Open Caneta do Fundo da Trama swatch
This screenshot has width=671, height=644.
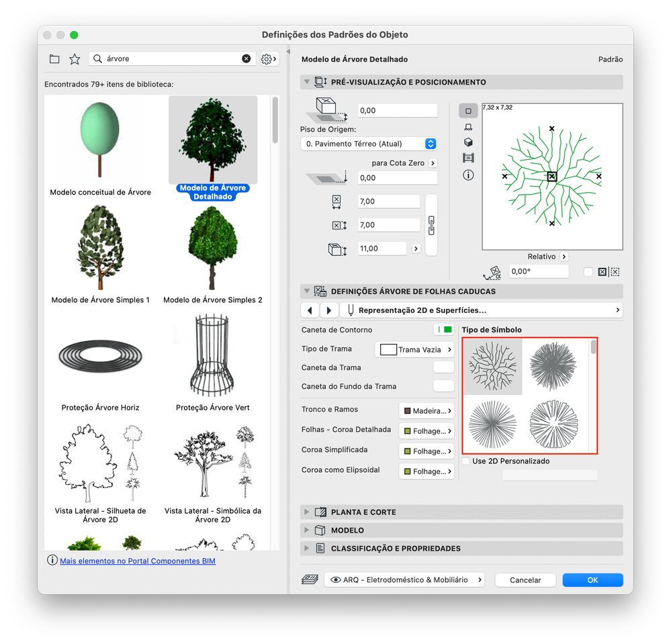tap(444, 386)
